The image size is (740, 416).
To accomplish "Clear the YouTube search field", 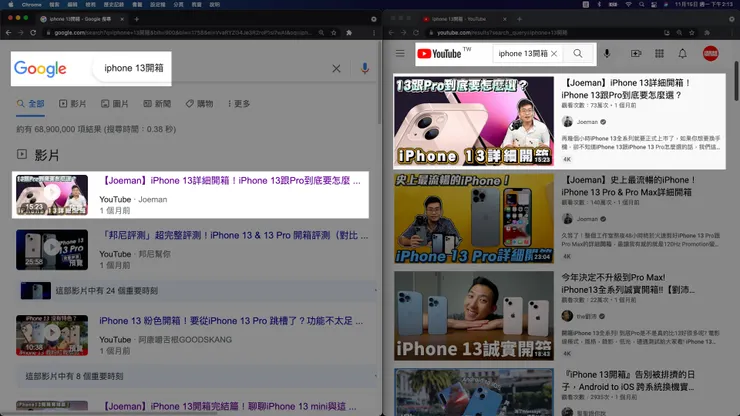I will [x=554, y=53].
